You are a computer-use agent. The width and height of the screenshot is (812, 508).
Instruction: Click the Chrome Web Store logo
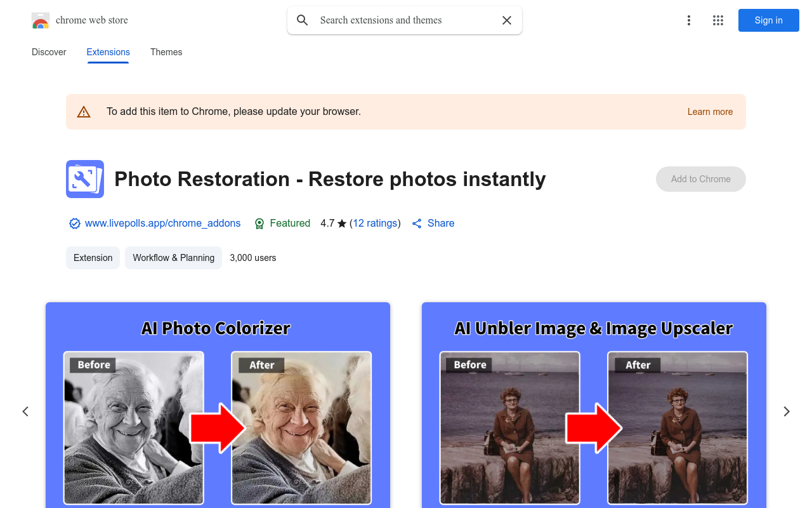41,20
